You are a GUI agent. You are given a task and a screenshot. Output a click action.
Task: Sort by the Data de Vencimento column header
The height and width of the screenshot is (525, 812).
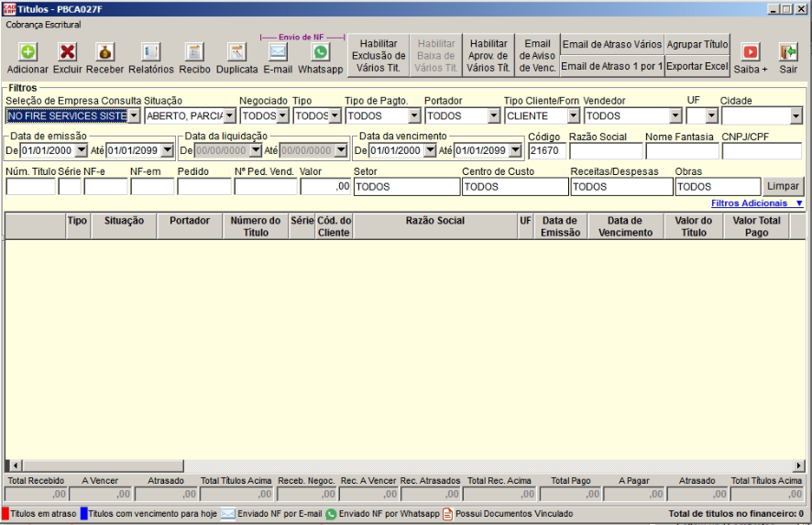625,225
